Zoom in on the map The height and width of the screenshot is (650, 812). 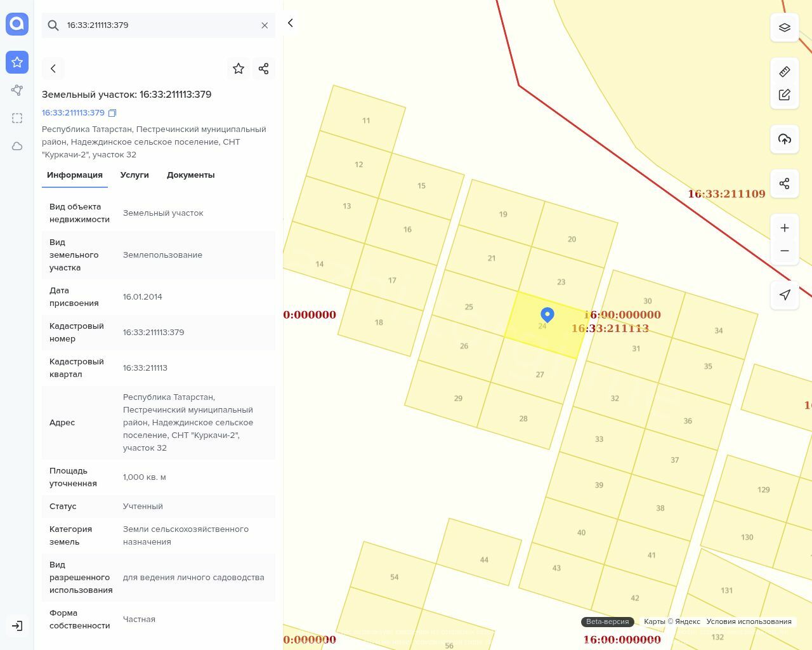pos(784,228)
